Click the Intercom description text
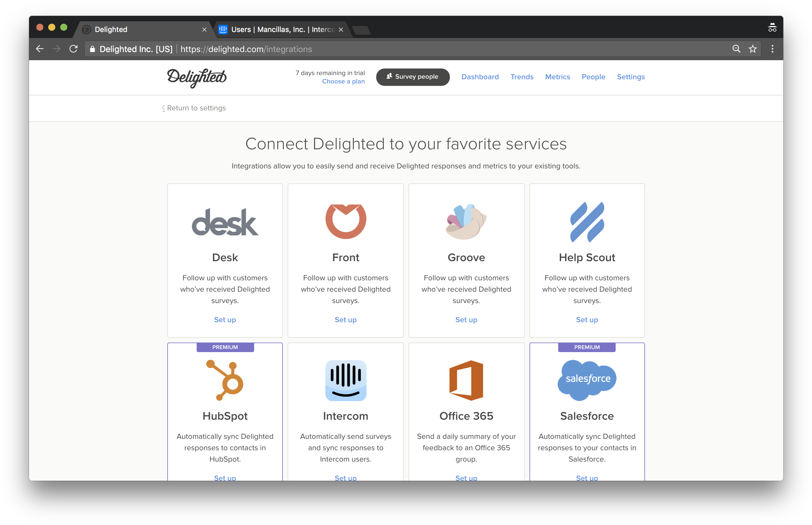The width and height of the screenshot is (812, 525). 345,447
